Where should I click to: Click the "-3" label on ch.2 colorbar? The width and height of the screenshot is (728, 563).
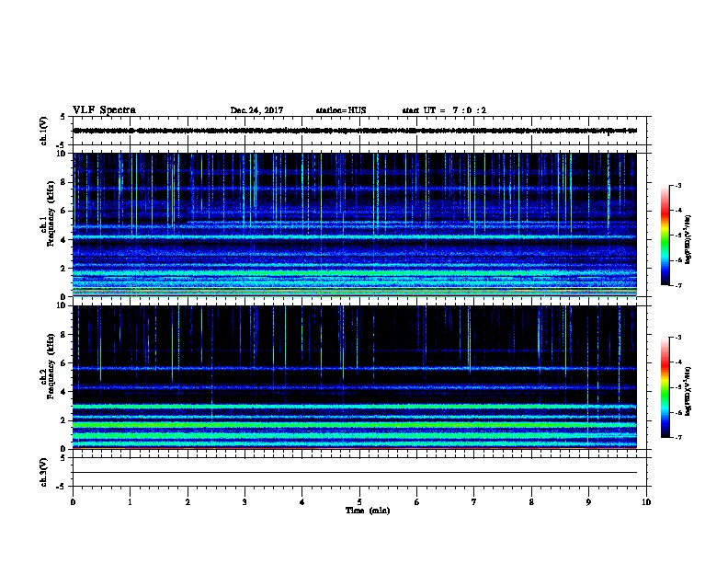[x=677, y=338]
